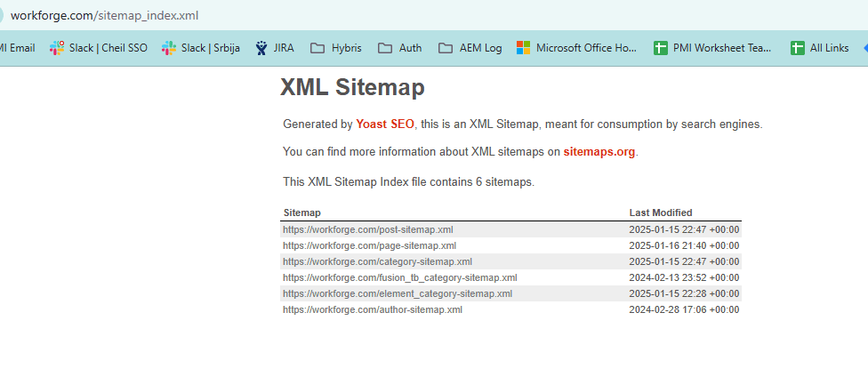This screenshot has height=385, width=868.
Task: Open the page-sitemap.xml link
Action: click(x=369, y=245)
